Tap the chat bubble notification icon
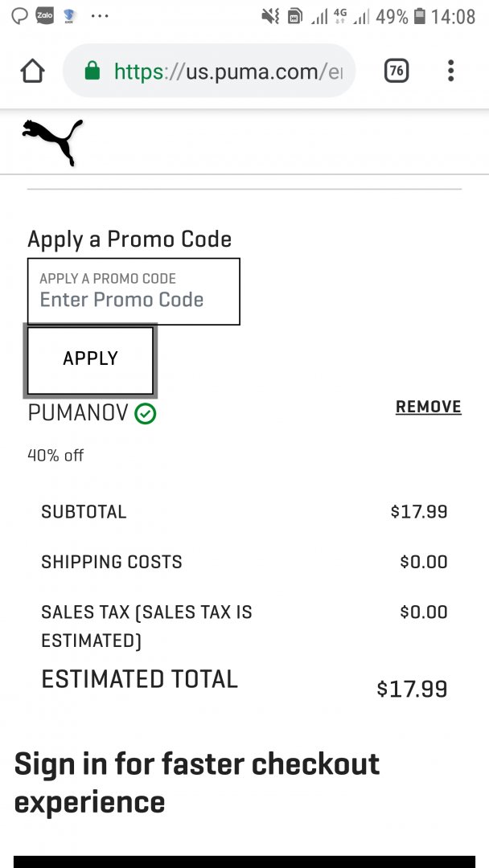 pyautogui.click(x=19, y=15)
